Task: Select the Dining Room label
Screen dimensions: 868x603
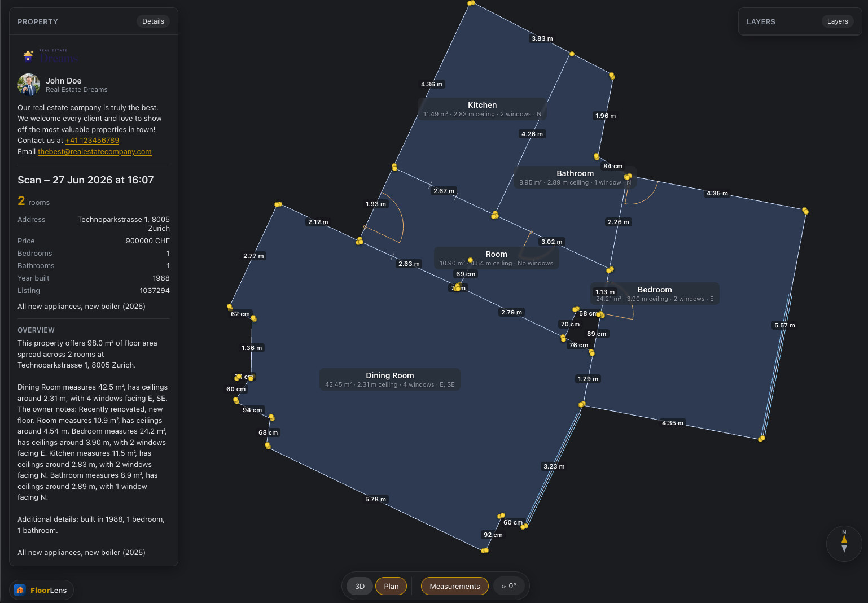Action: [390, 379]
